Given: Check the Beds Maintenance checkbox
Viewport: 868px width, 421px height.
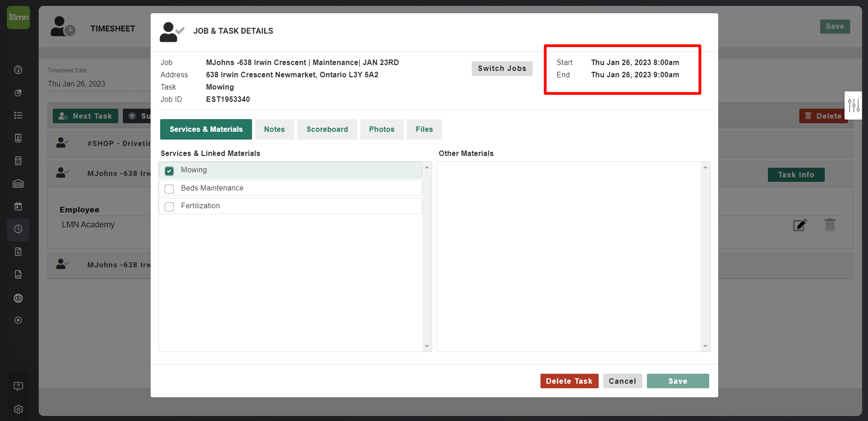Looking at the screenshot, I should [x=169, y=189].
